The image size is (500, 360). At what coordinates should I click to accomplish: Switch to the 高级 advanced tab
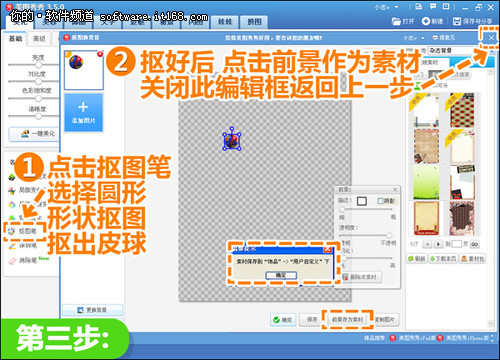click(x=39, y=39)
